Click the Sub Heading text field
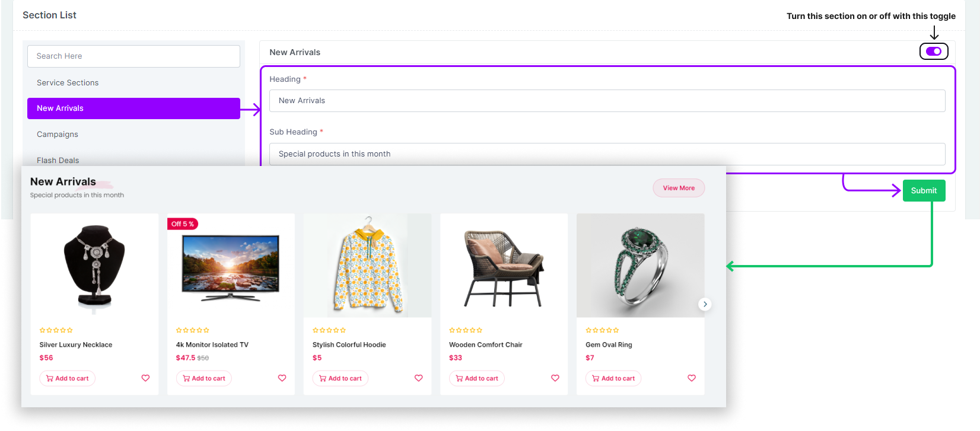The height and width of the screenshot is (431, 980). coord(607,154)
